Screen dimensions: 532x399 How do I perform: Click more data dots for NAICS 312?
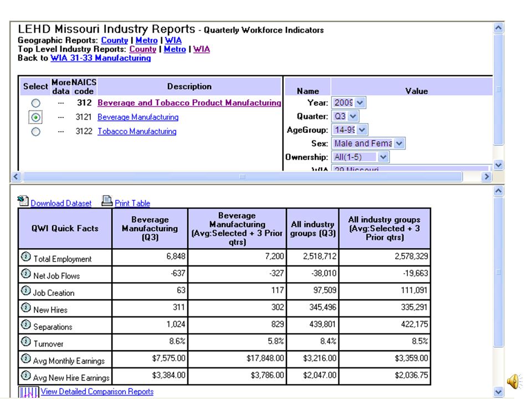click(x=61, y=103)
